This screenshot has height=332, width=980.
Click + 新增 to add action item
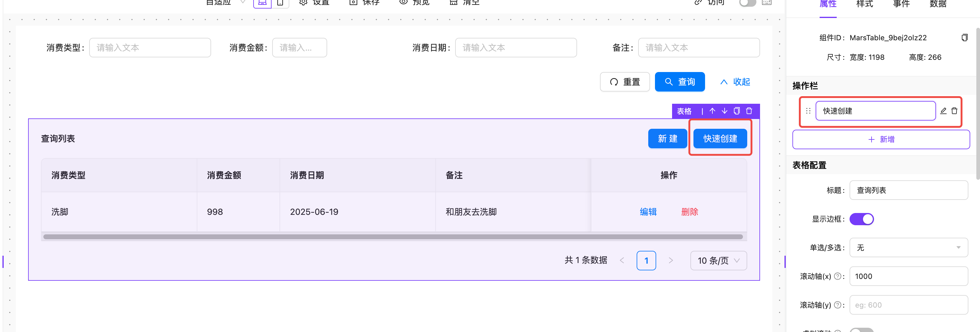coord(881,139)
